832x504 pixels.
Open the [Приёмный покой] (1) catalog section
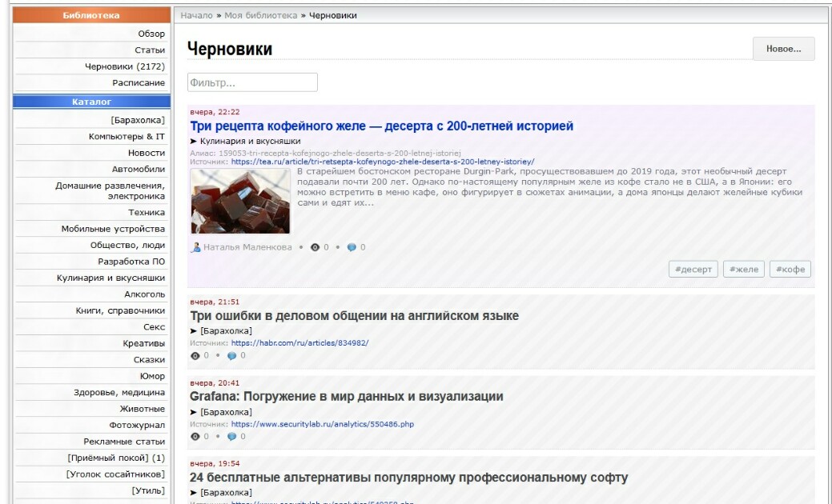[x=116, y=458]
